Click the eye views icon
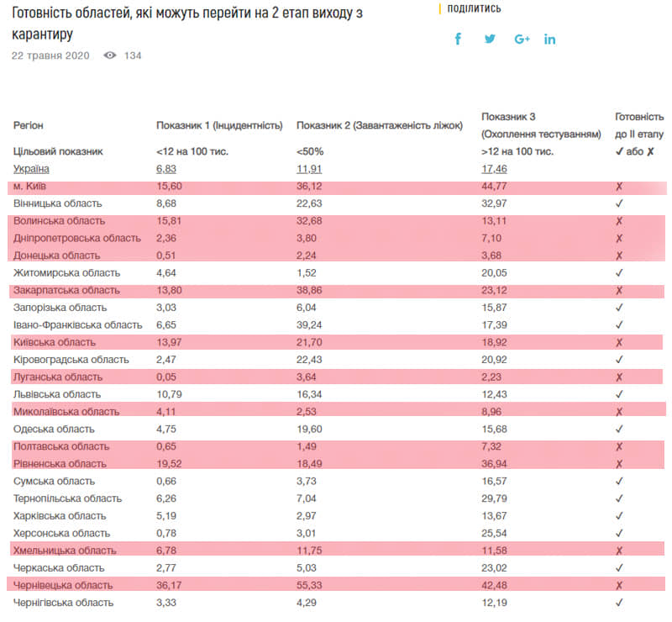 point(109,55)
